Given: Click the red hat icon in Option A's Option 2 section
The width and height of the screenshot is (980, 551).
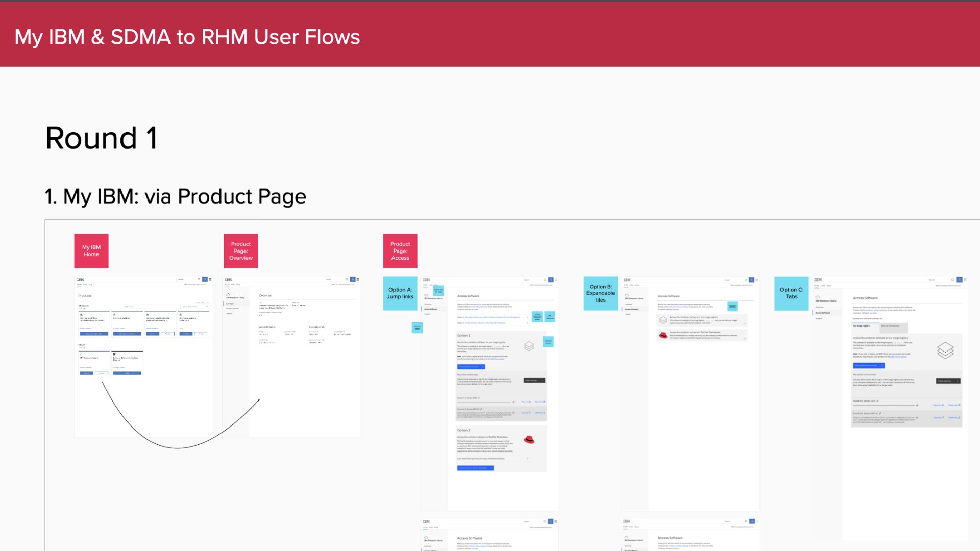Looking at the screenshot, I should click(529, 440).
